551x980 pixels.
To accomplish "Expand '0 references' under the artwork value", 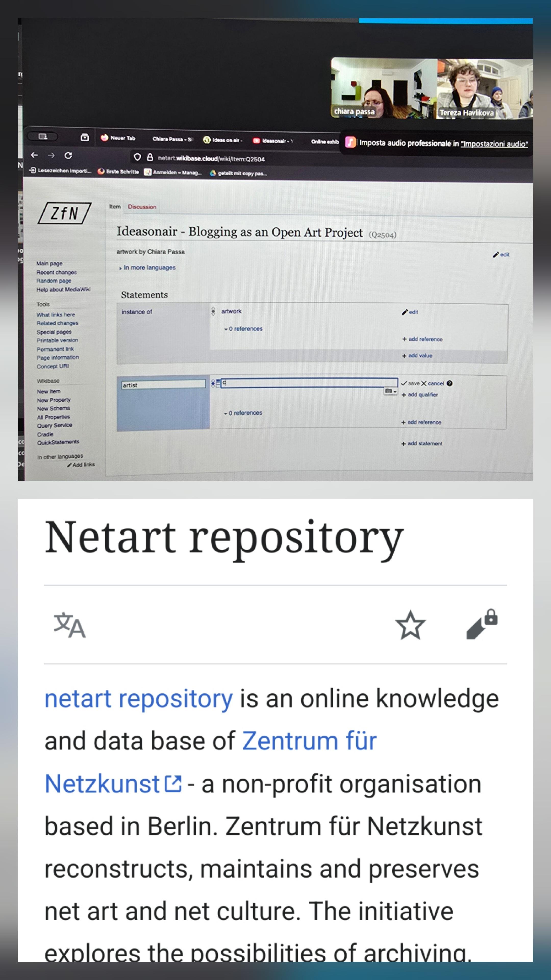I will [x=243, y=329].
